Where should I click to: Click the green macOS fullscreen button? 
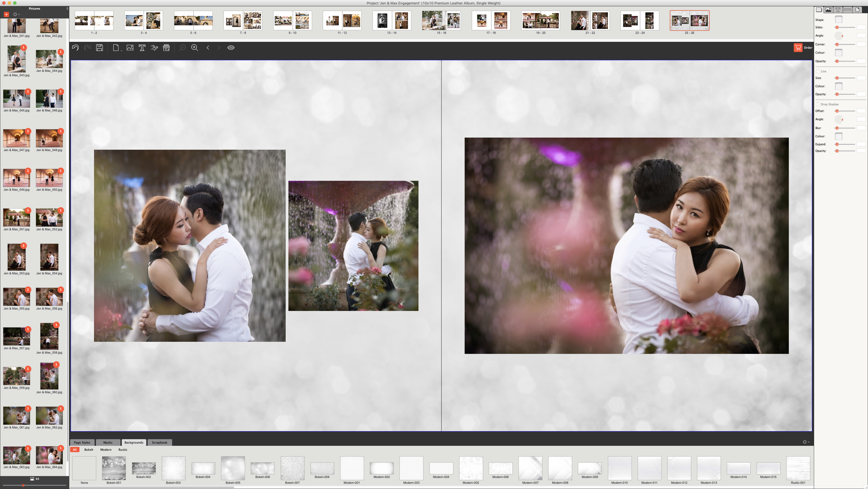click(x=15, y=3)
